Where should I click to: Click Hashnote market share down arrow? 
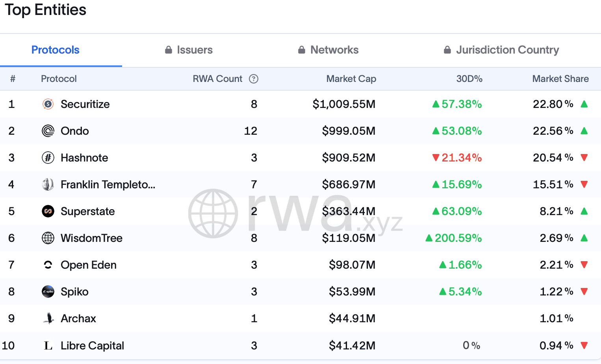click(x=584, y=158)
